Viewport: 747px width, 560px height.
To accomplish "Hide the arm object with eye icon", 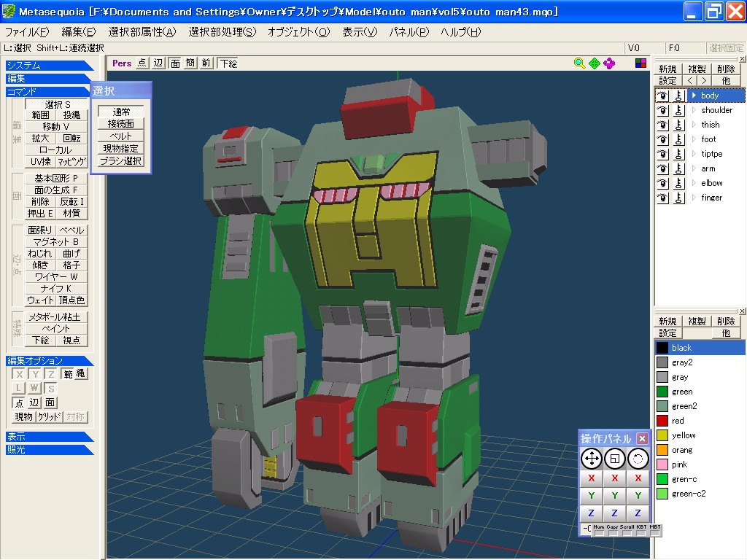I will tap(662, 168).
